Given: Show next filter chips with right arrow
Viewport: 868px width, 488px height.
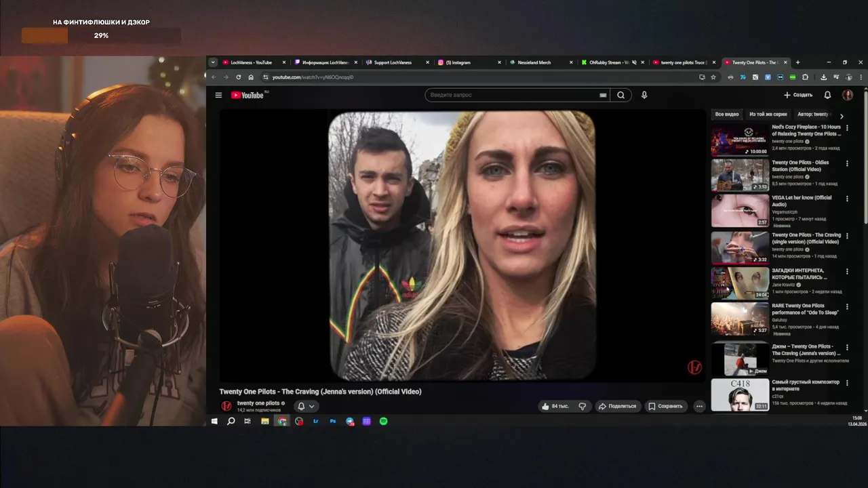Looking at the screenshot, I should click(842, 116).
